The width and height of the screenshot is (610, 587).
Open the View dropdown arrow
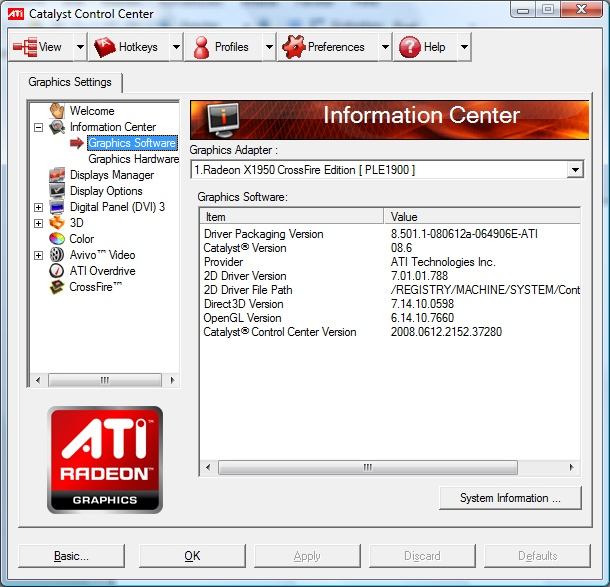[80, 47]
